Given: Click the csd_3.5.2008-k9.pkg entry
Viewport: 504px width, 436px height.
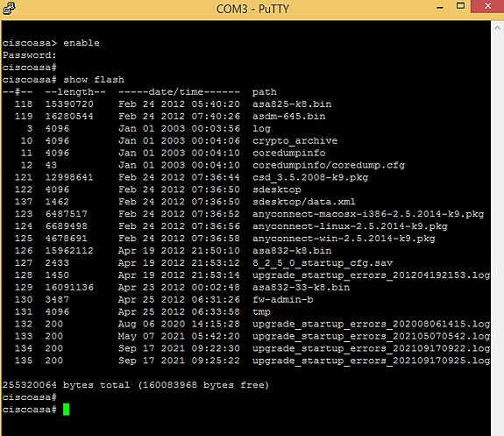Looking at the screenshot, I should click(310, 177).
